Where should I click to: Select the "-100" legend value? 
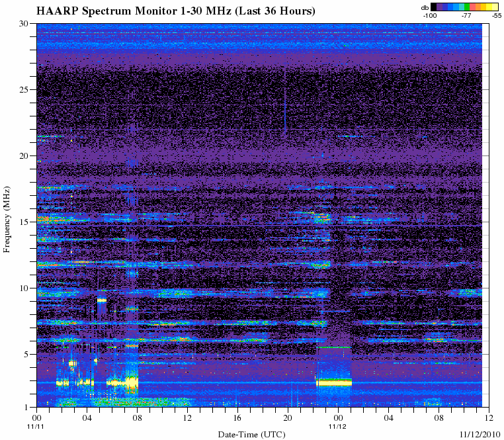[x=430, y=15]
